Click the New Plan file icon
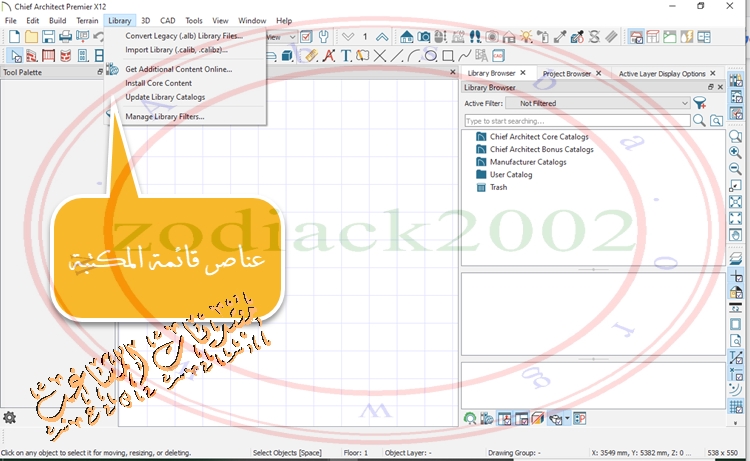Image resolution: width=750 pixels, height=461 pixels. (x=14, y=36)
